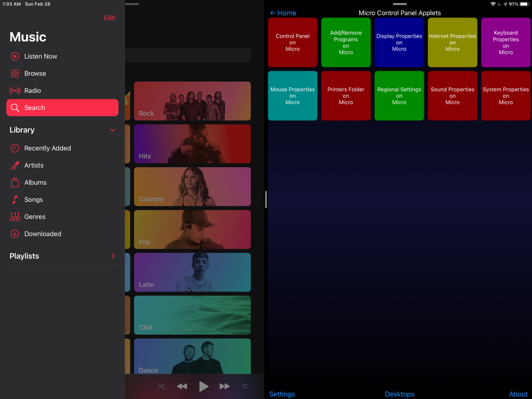This screenshot has width=532, height=399.
Task: Select the highlighted Search sidebar item
Action: [62, 107]
